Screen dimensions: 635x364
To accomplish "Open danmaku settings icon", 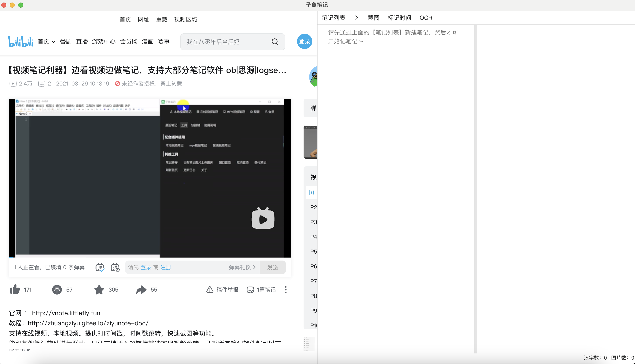I will pyautogui.click(x=115, y=268).
